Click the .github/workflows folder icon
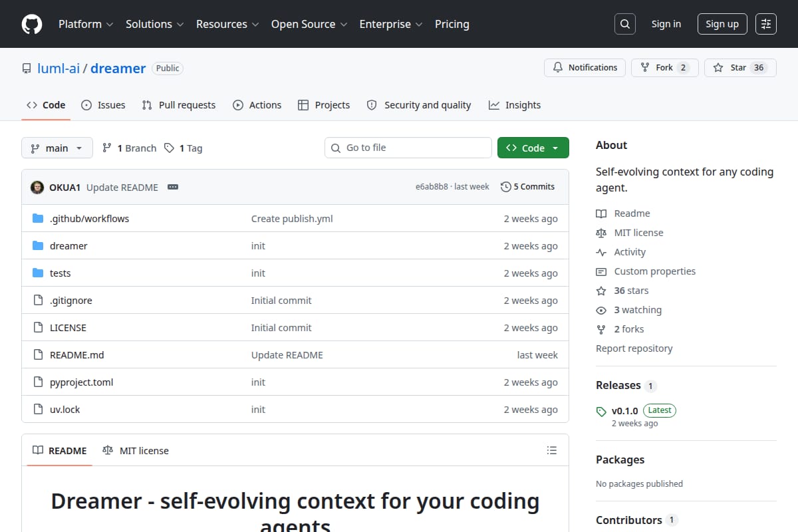This screenshot has height=532, width=798. pos(38,219)
